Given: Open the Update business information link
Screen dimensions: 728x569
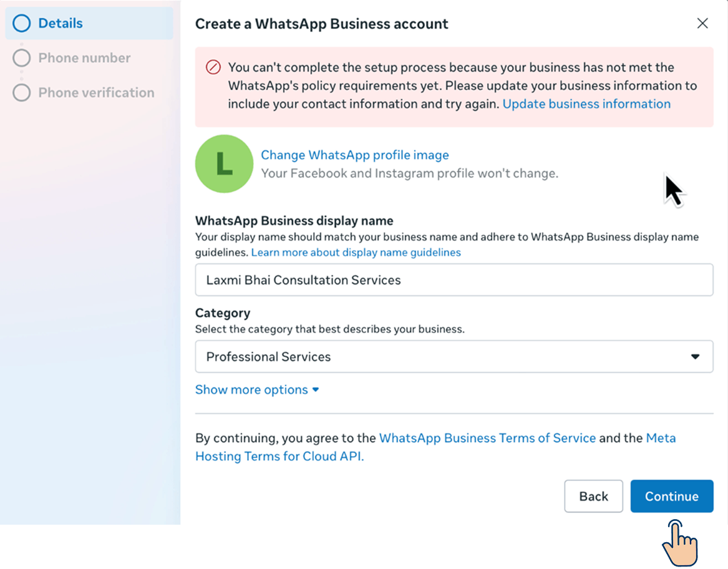Looking at the screenshot, I should point(586,104).
